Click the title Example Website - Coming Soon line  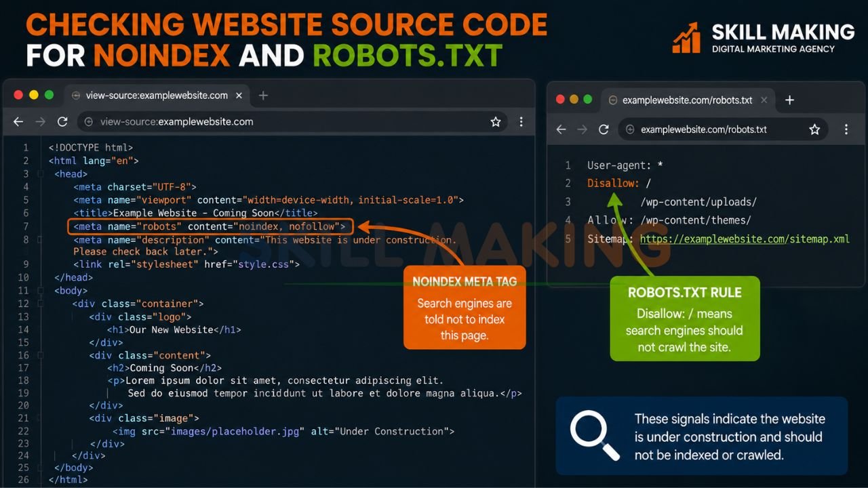click(x=195, y=213)
